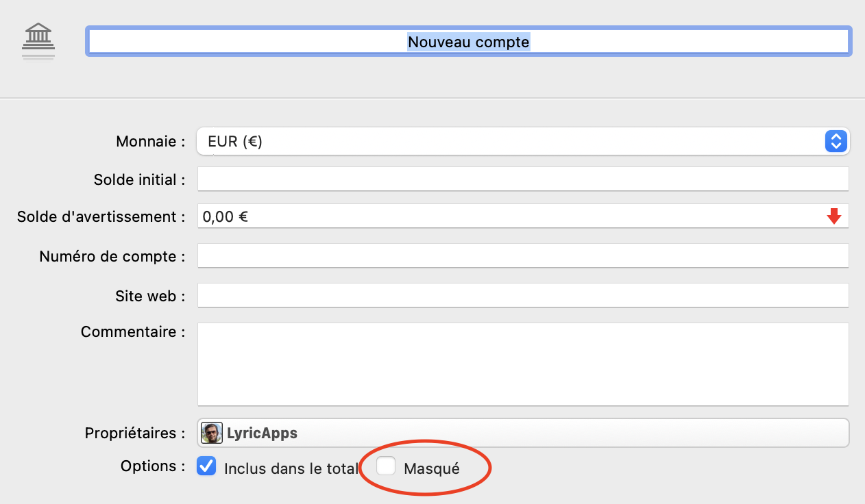This screenshot has height=504, width=865.
Task: Focus the Numéro de compte field
Action: tap(522, 255)
